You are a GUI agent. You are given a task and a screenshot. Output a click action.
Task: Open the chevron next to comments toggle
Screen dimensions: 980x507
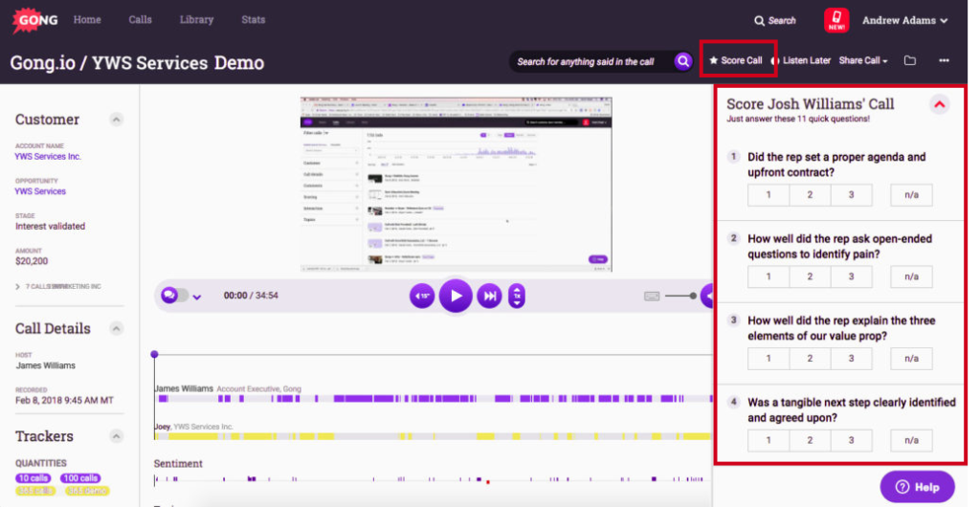click(x=197, y=298)
